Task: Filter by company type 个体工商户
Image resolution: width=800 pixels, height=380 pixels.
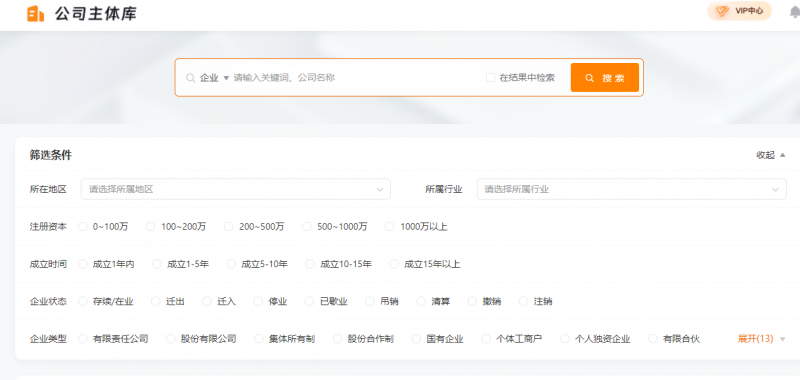Action: tap(486, 339)
